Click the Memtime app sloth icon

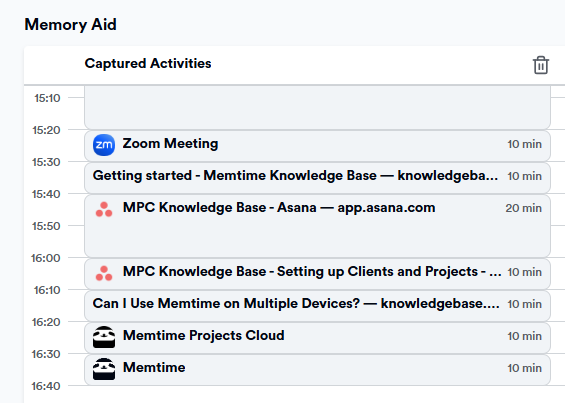(x=104, y=369)
